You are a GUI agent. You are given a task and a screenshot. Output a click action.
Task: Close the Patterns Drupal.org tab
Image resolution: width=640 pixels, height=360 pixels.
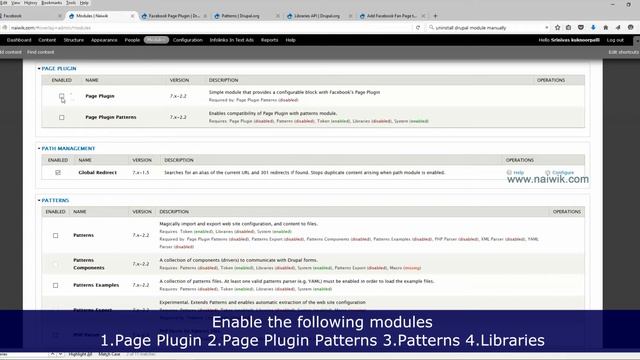click(278, 16)
